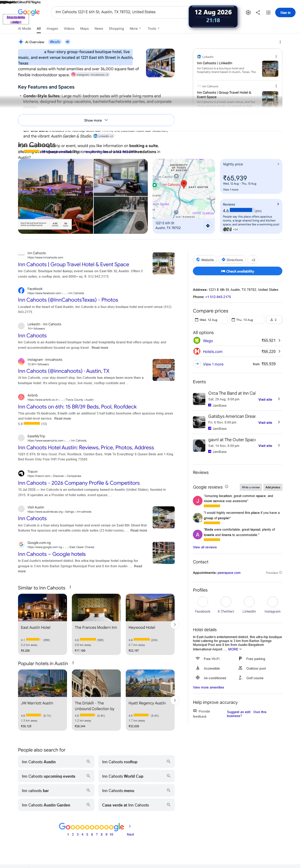The height and width of the screenshot is (868, 304).
Task: Click the Hotels.com logo icon in All options
Action: 197,351
